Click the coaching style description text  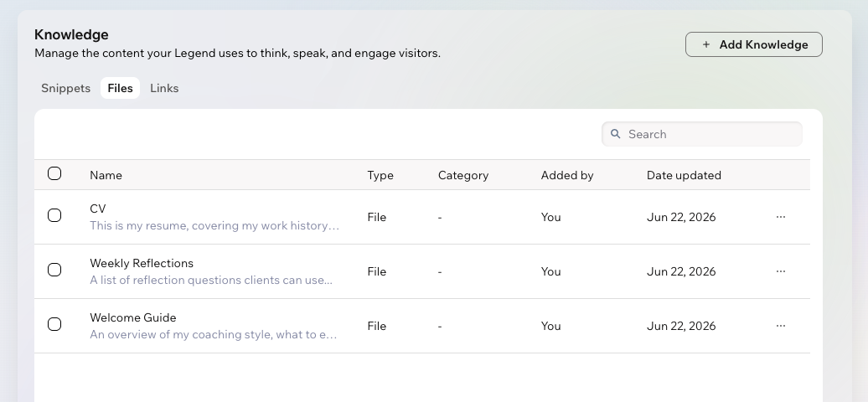(213, 334)
